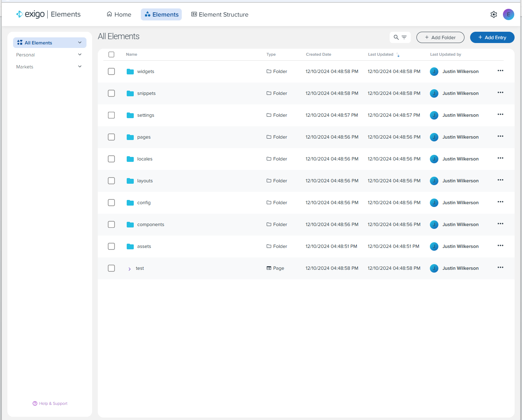Expand the Markets section in sidebar
The height and width of the screenshot is (420, 522).
(x=80, y=67)
